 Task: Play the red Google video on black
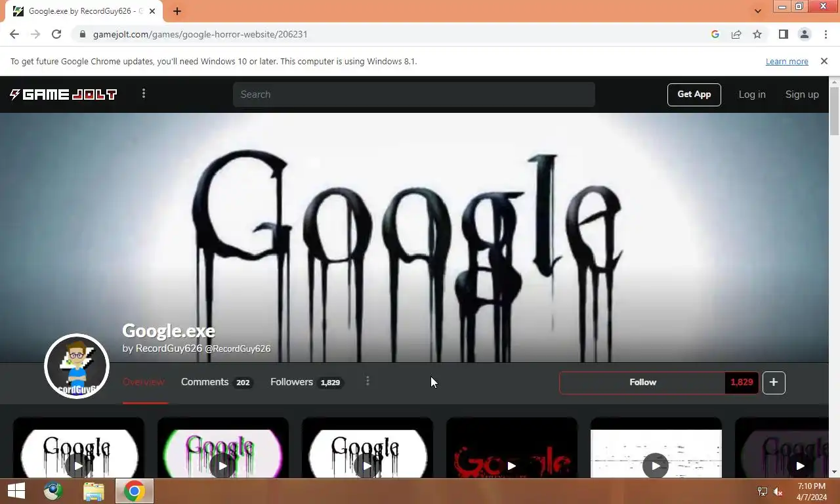pyautogui.click(x=511, y=466)
